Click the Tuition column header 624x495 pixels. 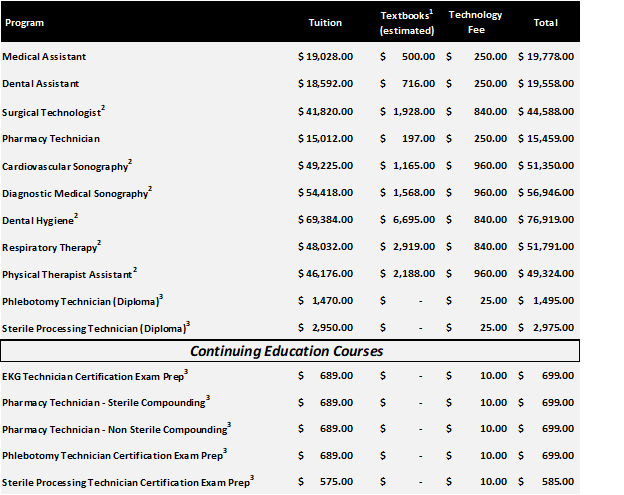pyautogui.click(x=324, y=22)
